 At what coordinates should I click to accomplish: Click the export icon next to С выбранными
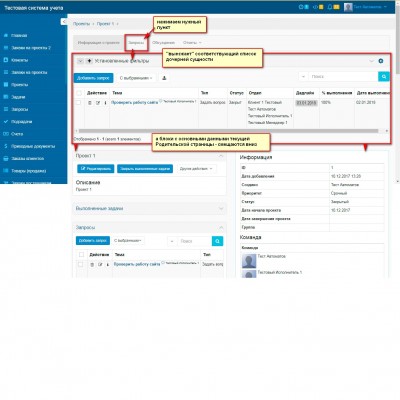164,78
